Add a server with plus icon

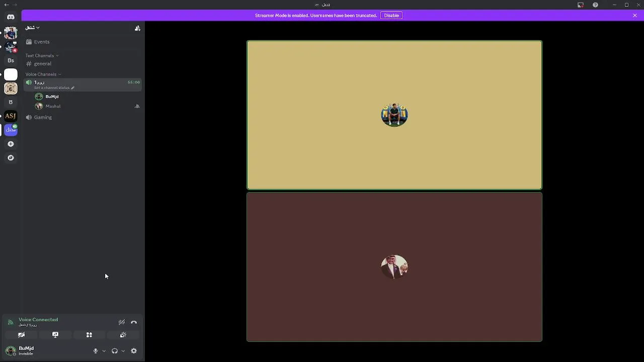[11, 144]
